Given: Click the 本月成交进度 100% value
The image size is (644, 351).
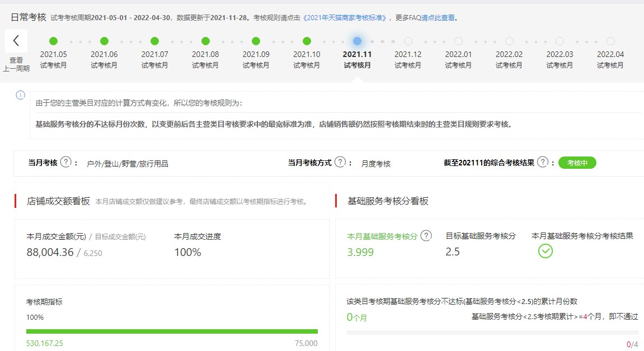Looking at the screenshot, I should point(187,252).
